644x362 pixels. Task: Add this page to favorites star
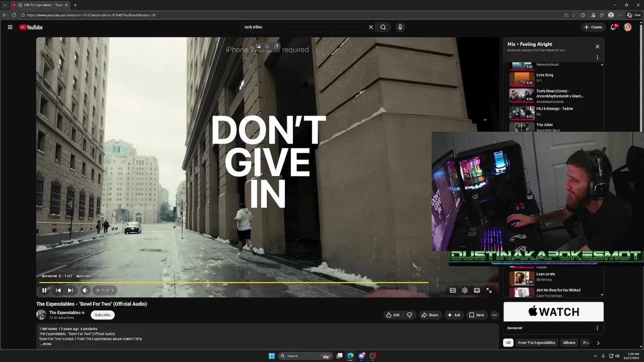point(574,15)
